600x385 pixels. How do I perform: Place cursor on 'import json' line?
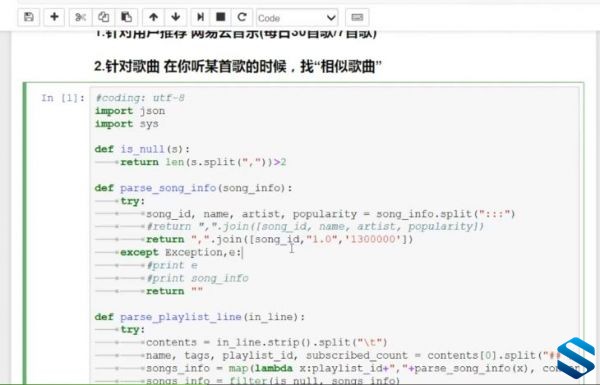coord(130,111)
